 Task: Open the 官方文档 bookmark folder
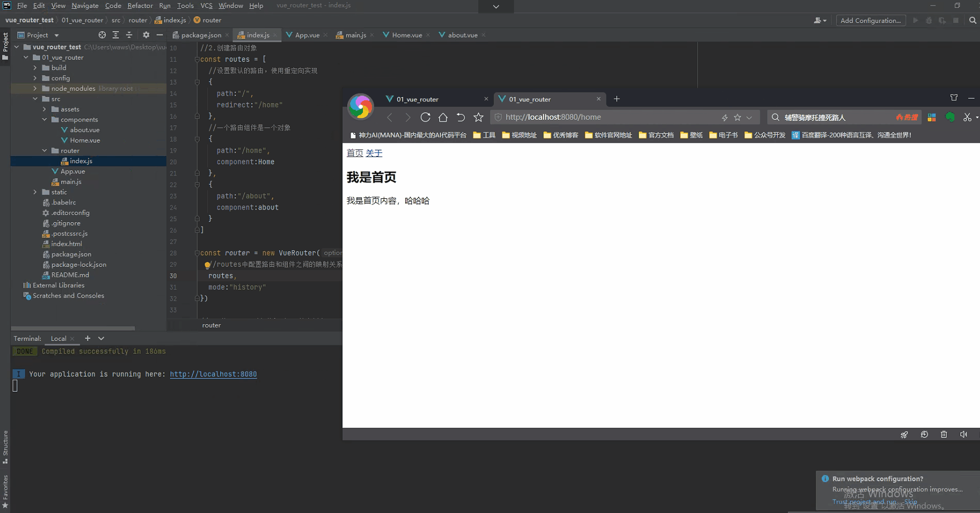pyautogui.click(x=656, y=135)
